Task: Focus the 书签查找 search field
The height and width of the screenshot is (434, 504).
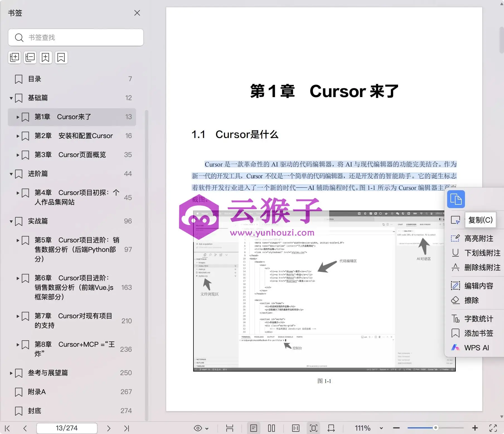Action: [76, 37]
